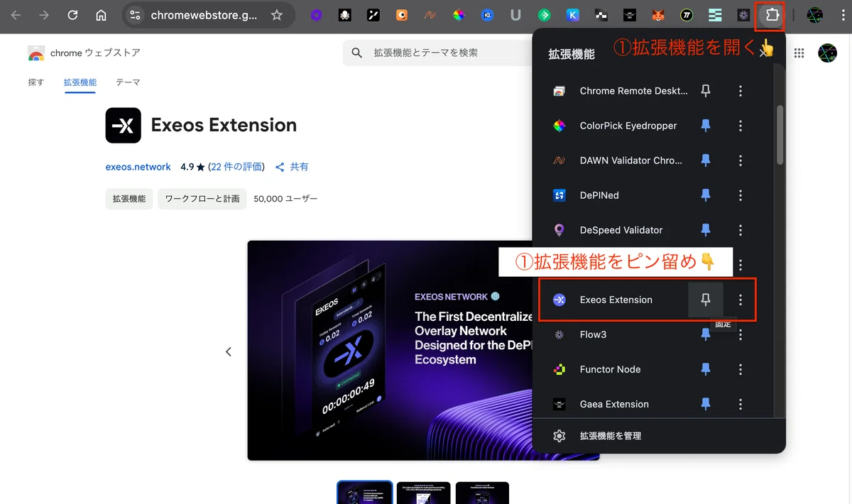Open more options for DePINed
Screen dimensions: 852x504
(741, 195)
